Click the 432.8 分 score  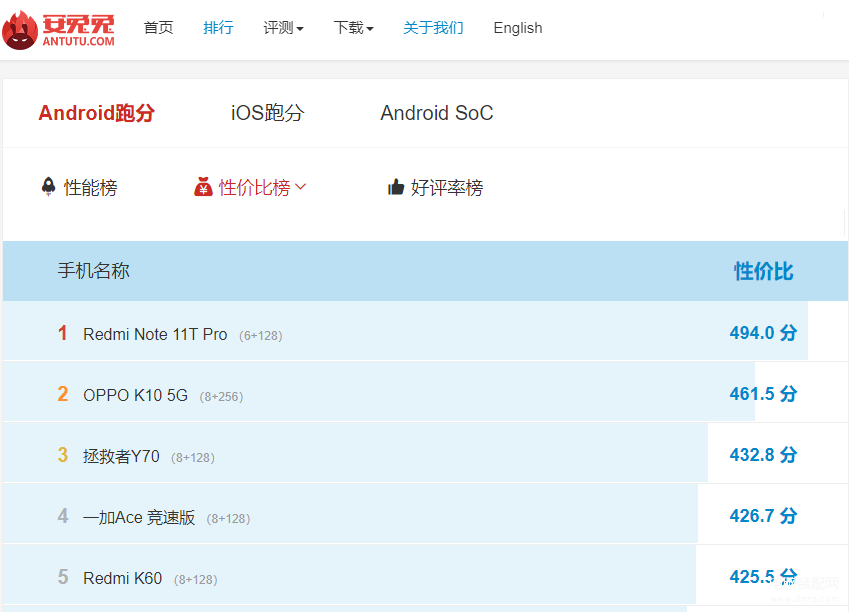click(x=763, y=454)
